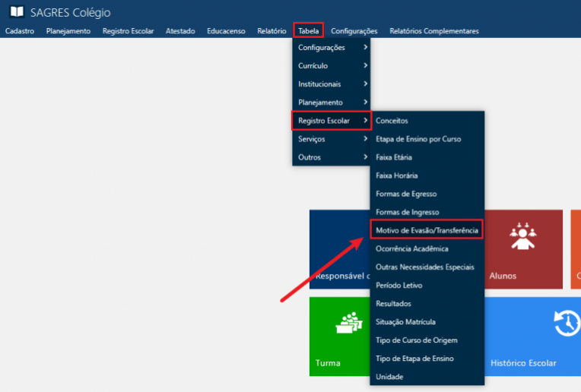The image size is (581, 392).
Task: Open Relatórios Complementares menu
Action: coord(433,31)
